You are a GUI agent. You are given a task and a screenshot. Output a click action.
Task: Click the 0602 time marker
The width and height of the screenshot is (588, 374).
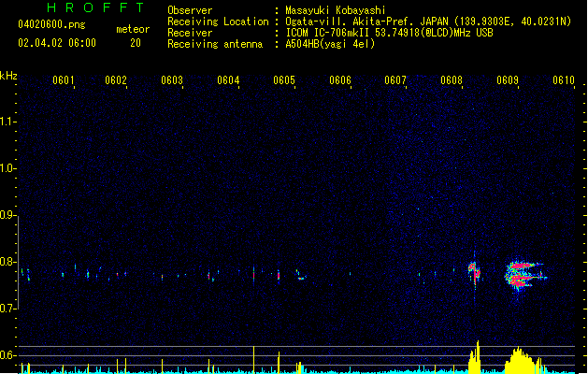(x=116, y=80)
